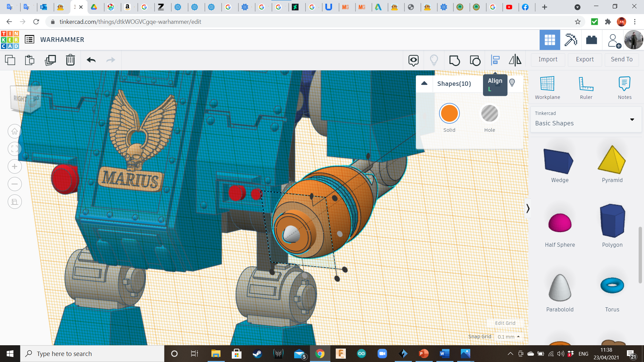The image size is (644, 362).
Task: Click the Edit Grid button
Action: point(505,323)
